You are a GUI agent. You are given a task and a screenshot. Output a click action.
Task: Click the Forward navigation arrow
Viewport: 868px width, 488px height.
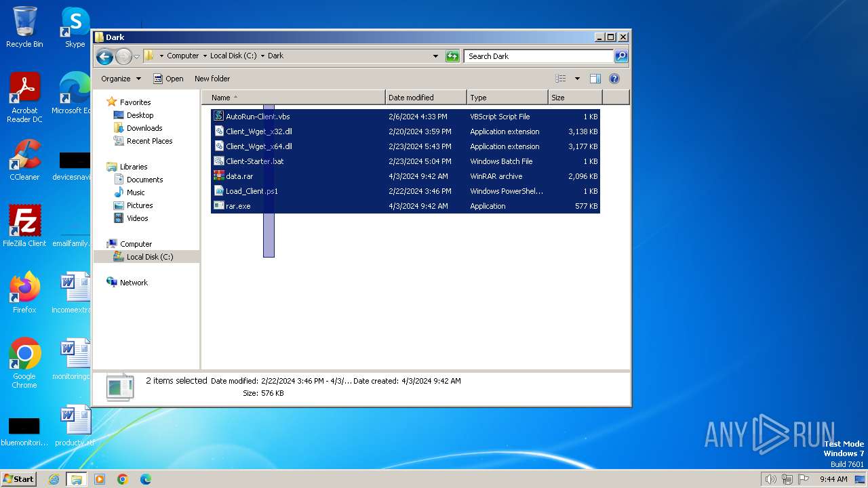pyautogui.click(x=123, y=56)
